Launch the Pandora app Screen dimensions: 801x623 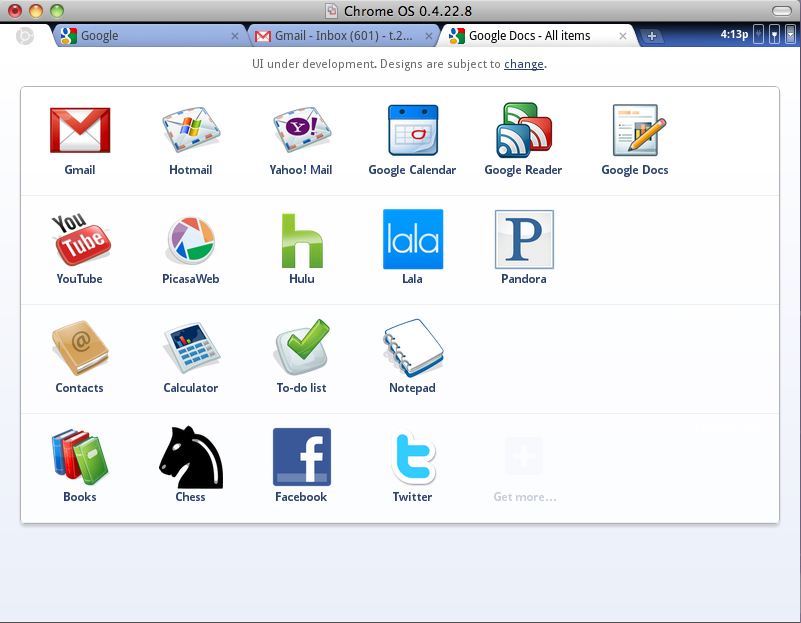click(524, 239)
